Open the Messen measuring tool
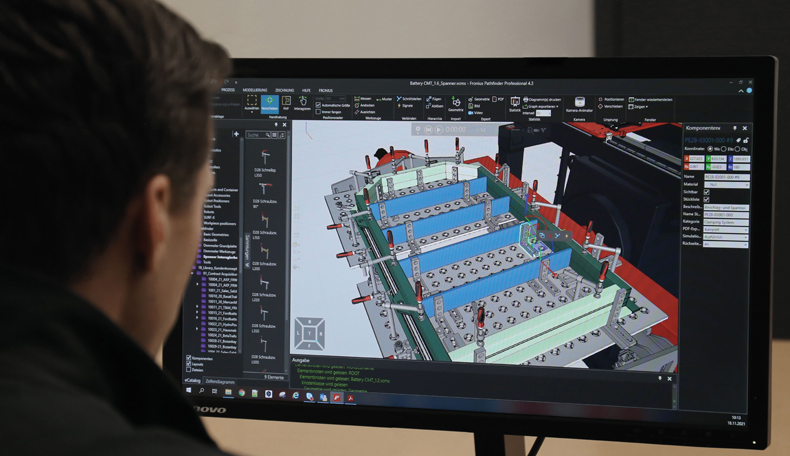Image resolution: width=790 pixels, height=456 pixels. coord(365,99)
